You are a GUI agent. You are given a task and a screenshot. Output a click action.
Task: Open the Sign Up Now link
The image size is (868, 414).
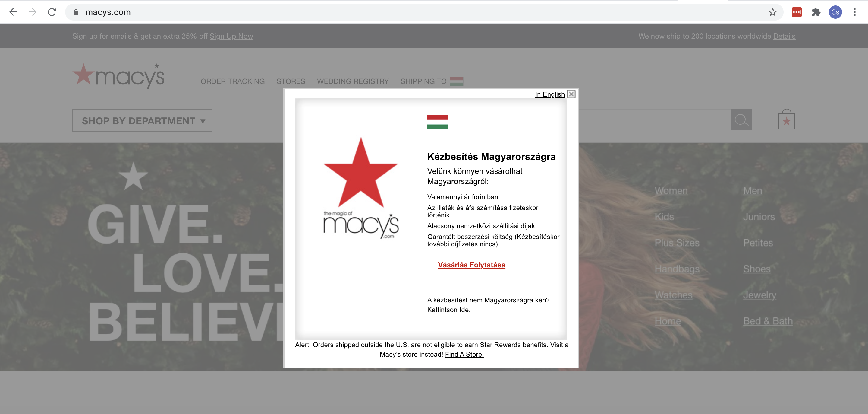tap(231, 36)
